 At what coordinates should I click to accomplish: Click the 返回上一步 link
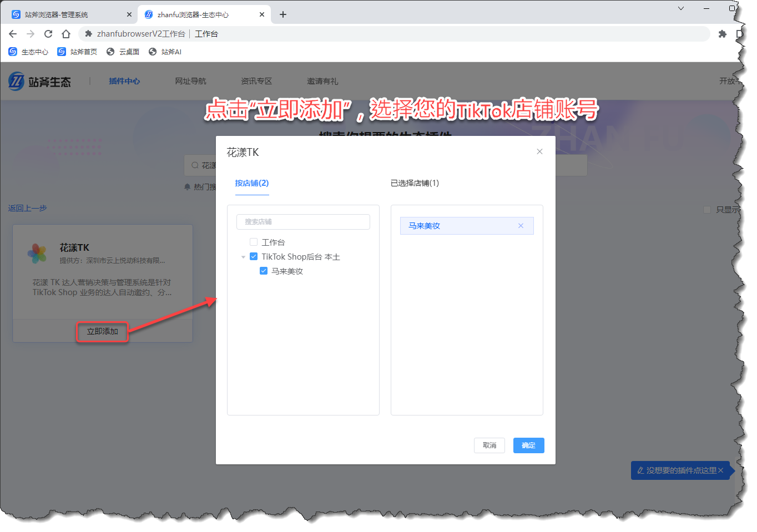tap(27, 208)
